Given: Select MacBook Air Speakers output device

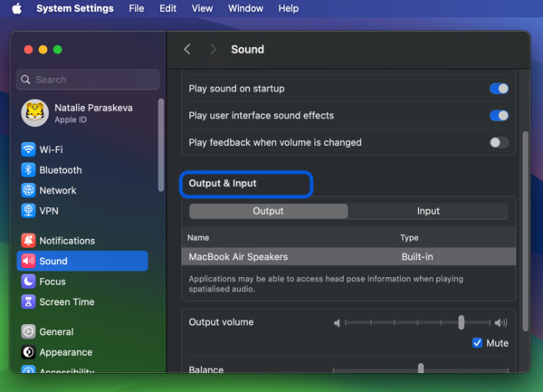Looking at the screenshot, I should tap(348, 256).
